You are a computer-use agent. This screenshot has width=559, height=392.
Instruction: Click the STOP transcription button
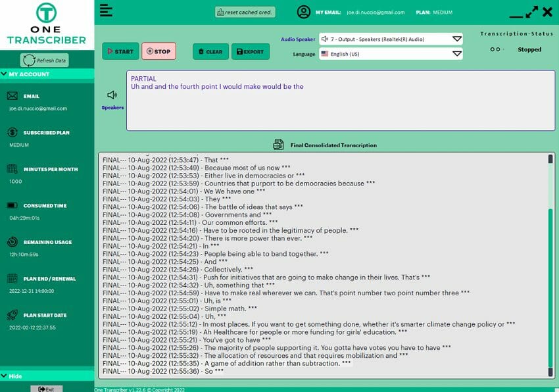[x=158, y=51]
